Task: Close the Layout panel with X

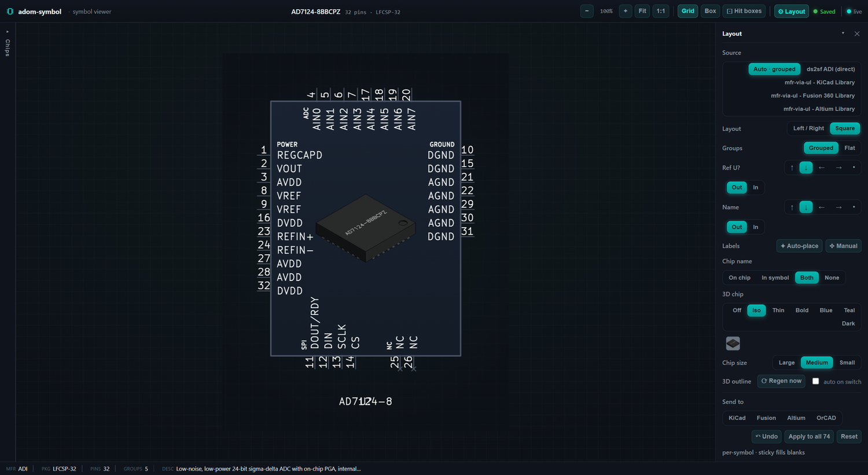Action: coord(857,34)
